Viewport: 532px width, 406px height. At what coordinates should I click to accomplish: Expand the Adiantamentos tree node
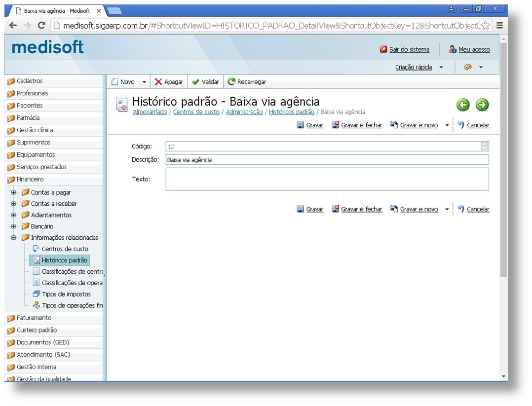click(x=14, y=215)
